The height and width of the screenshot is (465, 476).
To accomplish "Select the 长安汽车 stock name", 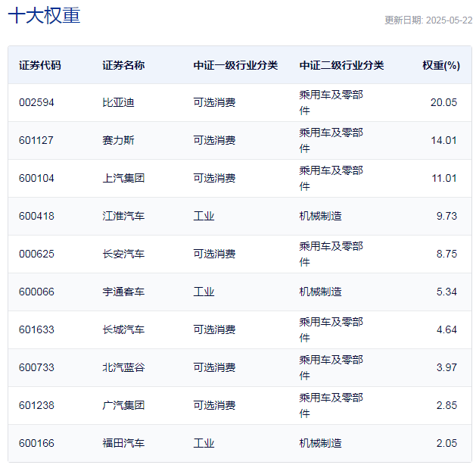I will tap(123, 254).
